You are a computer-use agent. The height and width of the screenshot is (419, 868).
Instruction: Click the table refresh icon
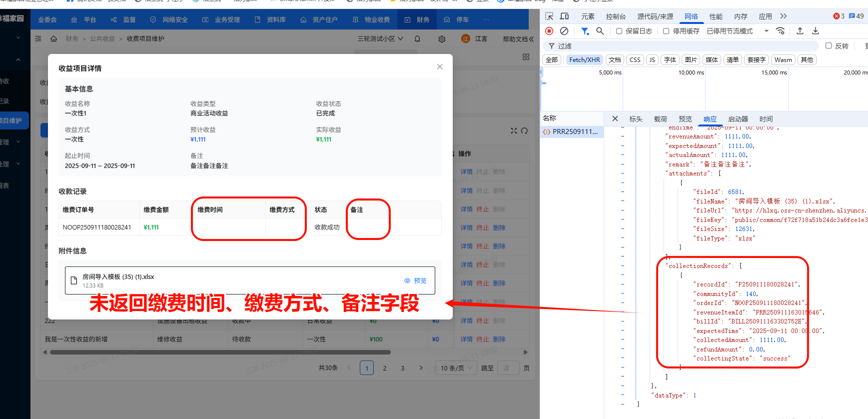524,130
